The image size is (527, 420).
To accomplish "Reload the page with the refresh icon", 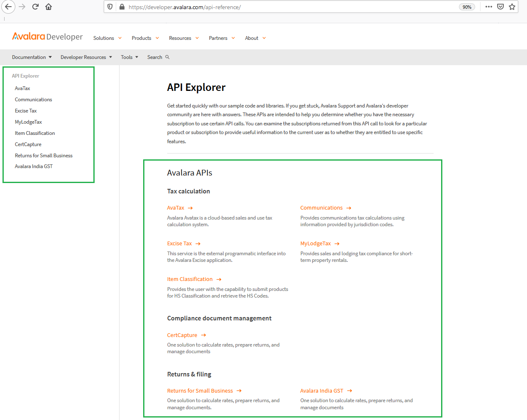I will 35,7.
